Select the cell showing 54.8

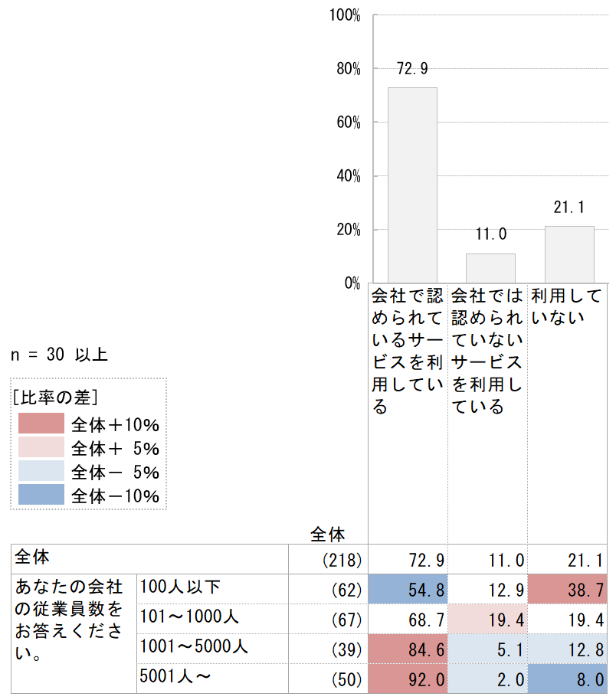(408, 589)
